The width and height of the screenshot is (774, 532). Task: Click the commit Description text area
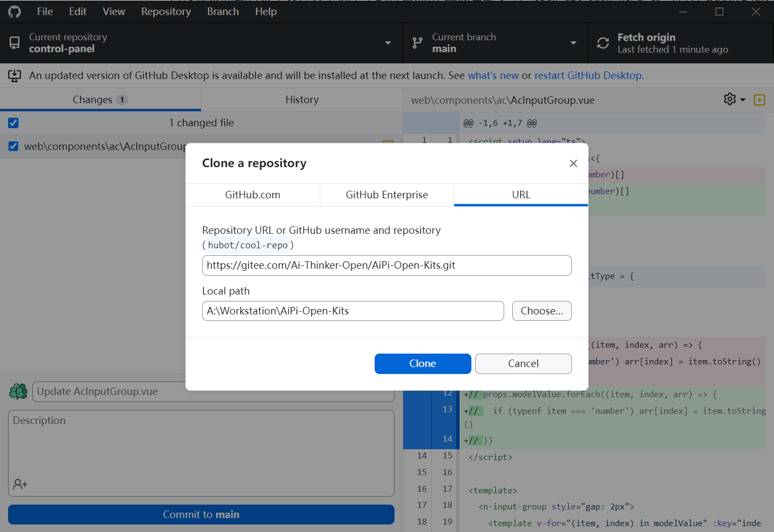pyautogui.click(x=201, y=454)
